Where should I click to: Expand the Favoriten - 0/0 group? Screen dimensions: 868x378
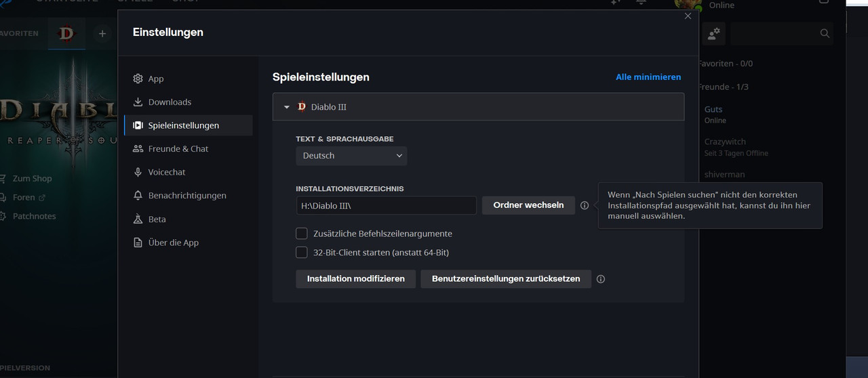point(726,63)
